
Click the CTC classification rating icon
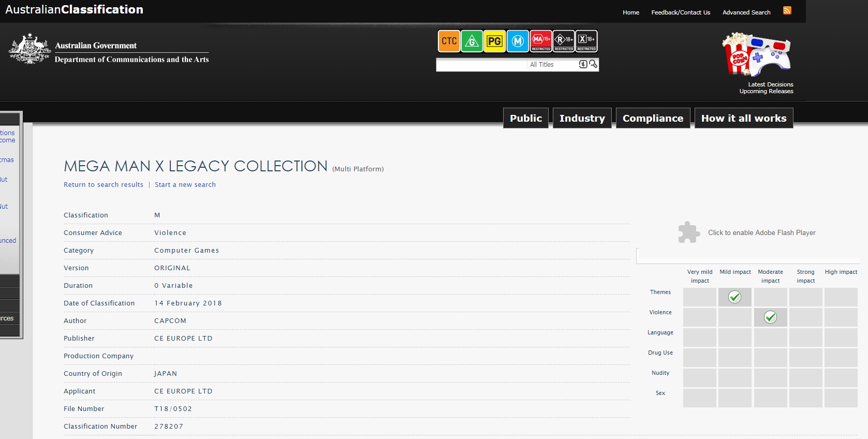coord(449,41)
